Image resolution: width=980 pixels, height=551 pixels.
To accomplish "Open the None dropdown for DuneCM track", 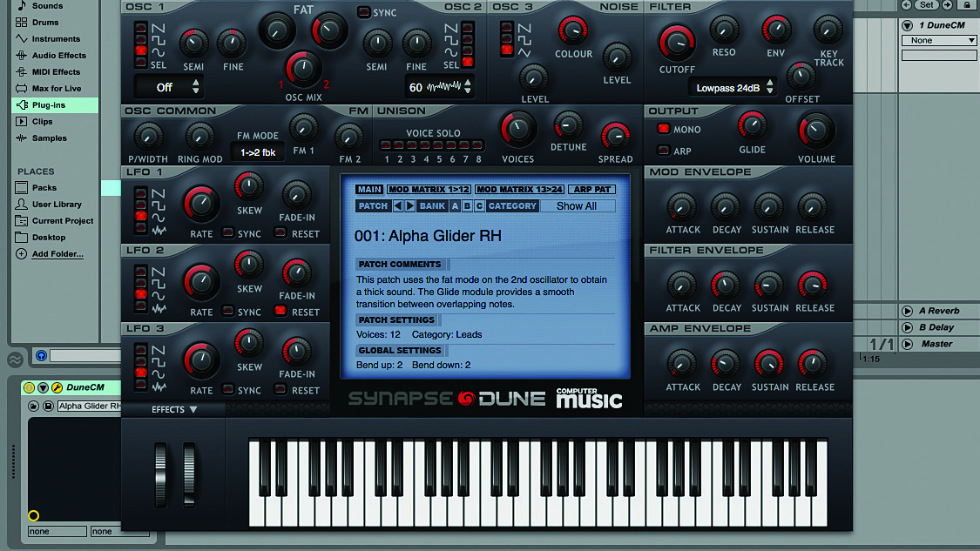I will tap(939, 41).
